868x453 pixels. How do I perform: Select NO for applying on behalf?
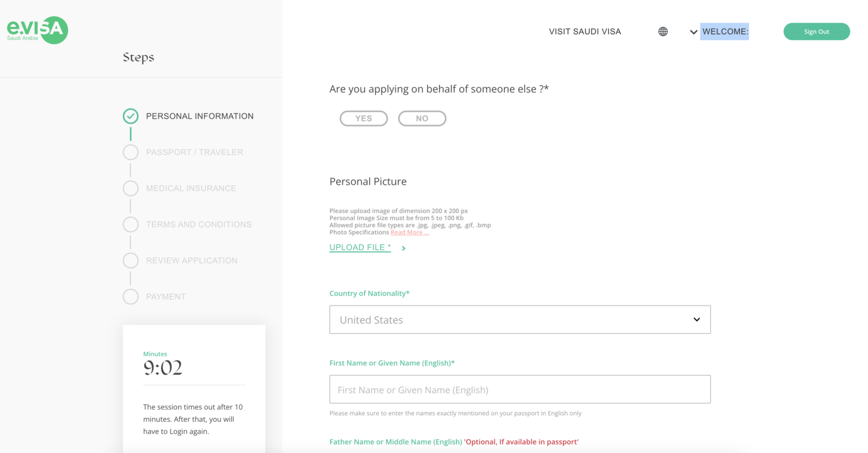[x=422, y=119]
